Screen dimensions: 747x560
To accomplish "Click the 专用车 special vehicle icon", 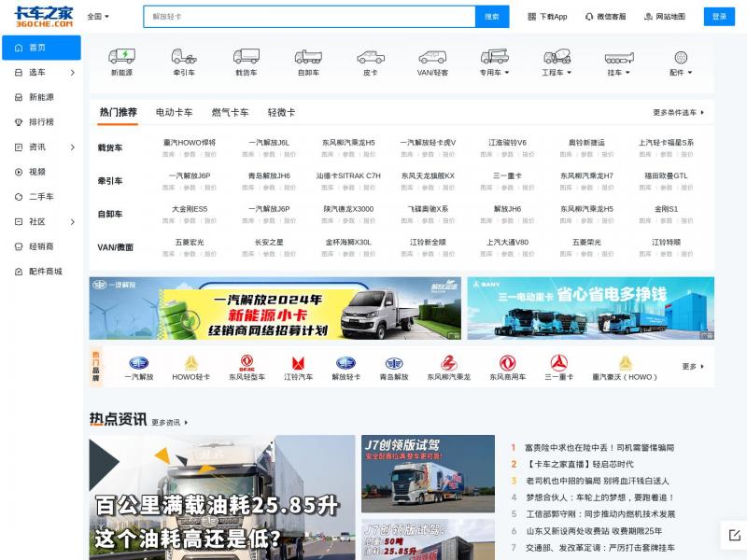I will 495,57.
